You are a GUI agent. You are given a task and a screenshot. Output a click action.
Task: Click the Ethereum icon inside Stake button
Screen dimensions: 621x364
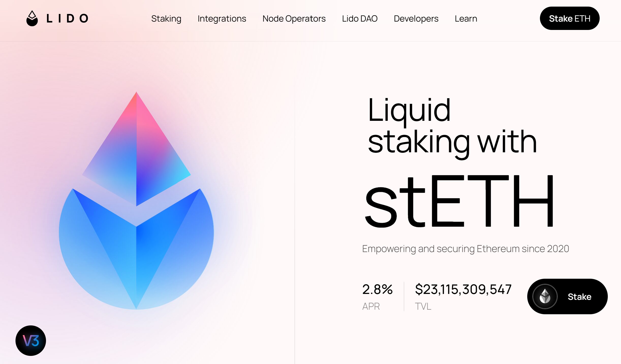545,296
